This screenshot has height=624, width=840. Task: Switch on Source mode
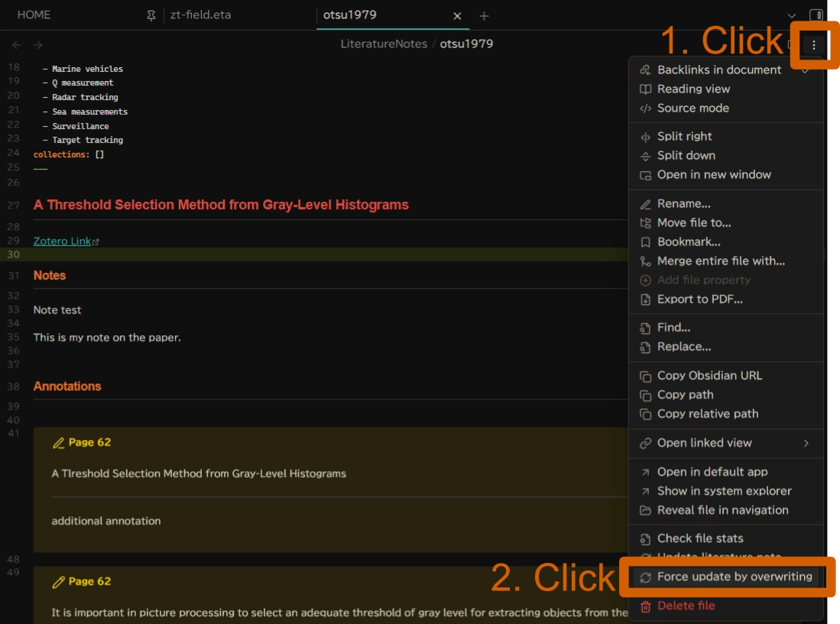point(692,108)
